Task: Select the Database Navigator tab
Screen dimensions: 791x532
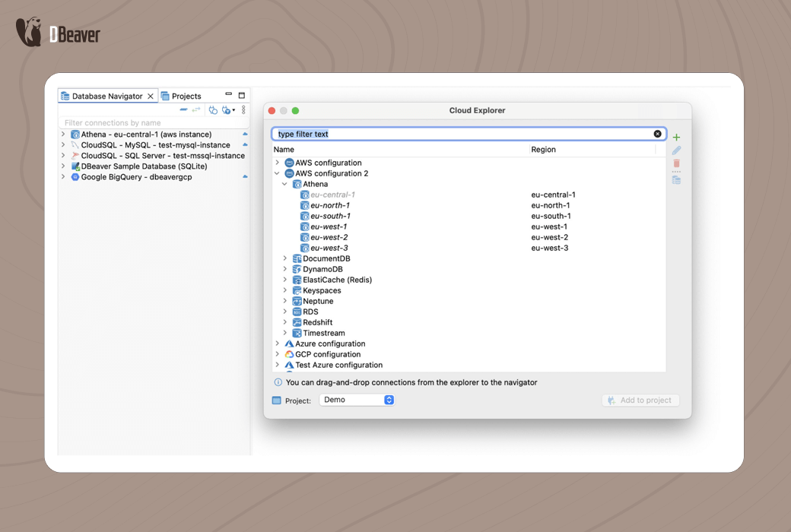Action: (x=106, y=97)
